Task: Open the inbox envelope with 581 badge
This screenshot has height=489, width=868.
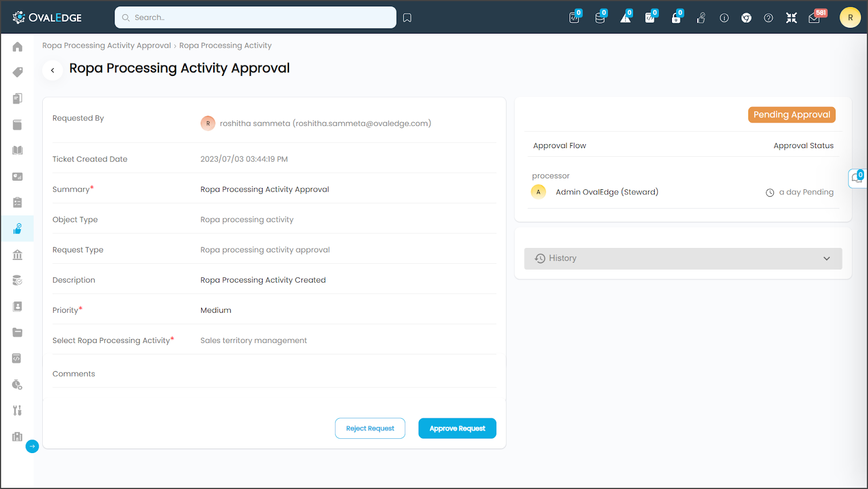Action: (x=814, y=18)
